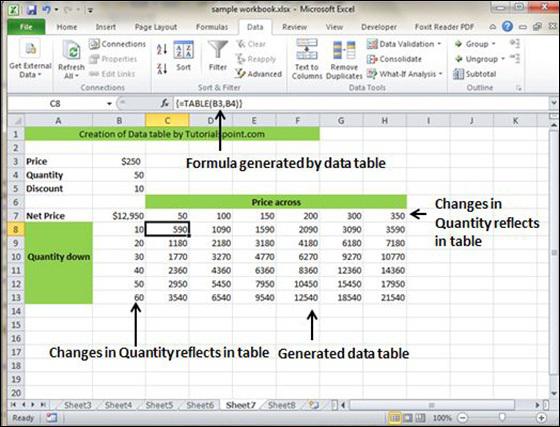This screenshot has width=560, height=427.
Task: Go to first sheet tab arrow
Action: pyautogui.click(x=14, y=405)
